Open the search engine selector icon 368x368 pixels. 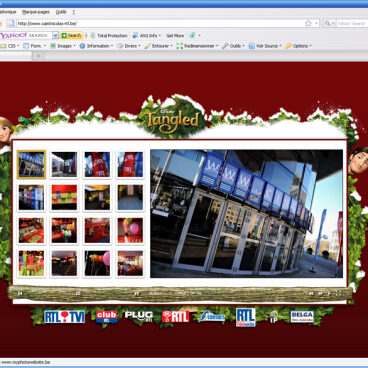(329, 23)
